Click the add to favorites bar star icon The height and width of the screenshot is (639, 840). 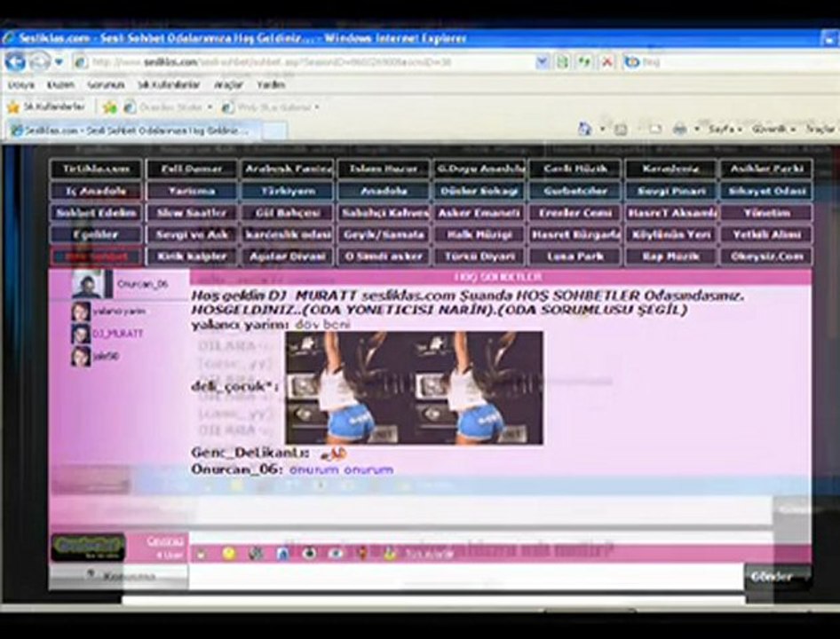[110, 107]
